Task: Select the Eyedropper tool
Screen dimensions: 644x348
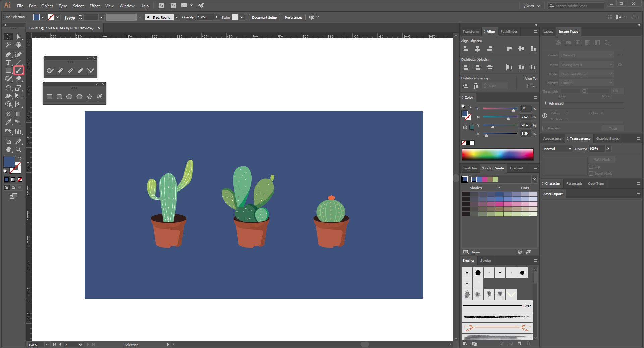Action: [8, 122]
